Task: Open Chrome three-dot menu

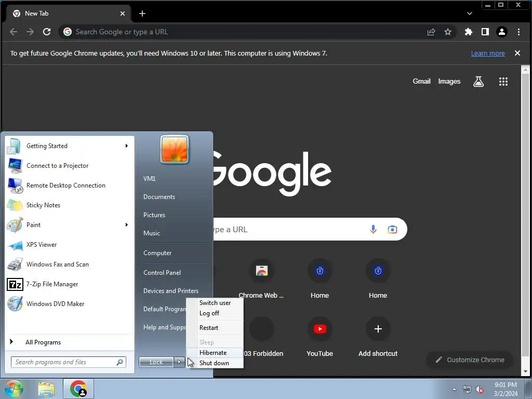Action: (519, 32)
